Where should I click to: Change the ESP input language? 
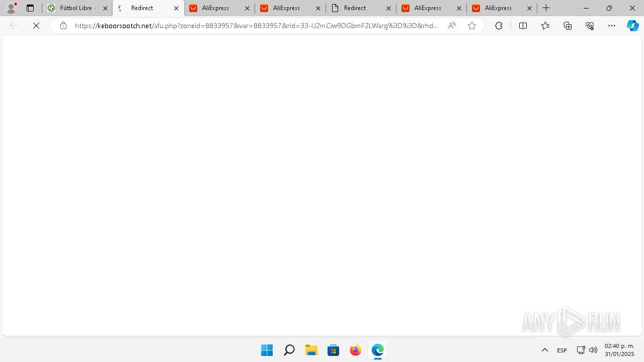[562, 350]
